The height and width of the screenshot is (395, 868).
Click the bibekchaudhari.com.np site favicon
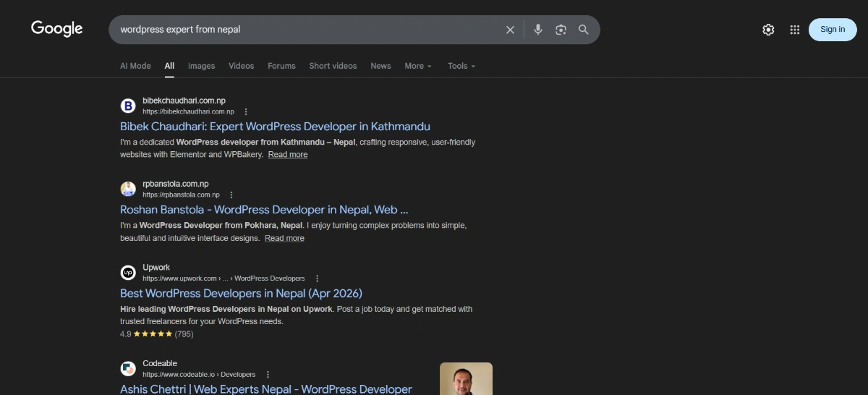point(128,106)
